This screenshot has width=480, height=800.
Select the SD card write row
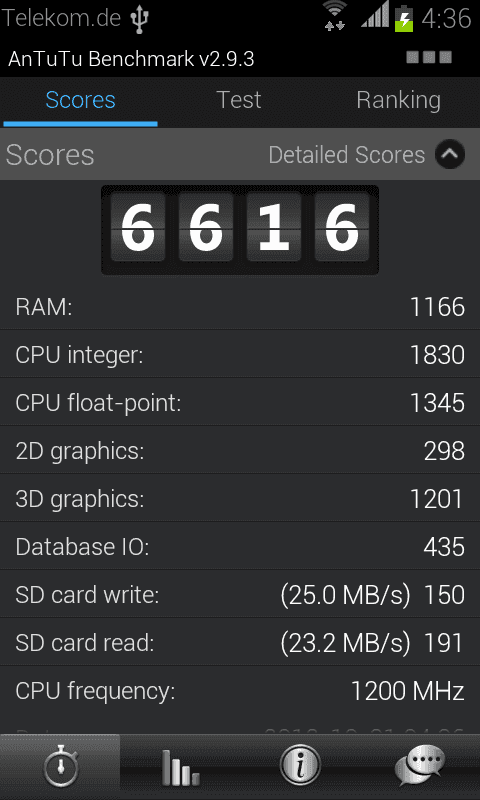(x=240, y=594)
